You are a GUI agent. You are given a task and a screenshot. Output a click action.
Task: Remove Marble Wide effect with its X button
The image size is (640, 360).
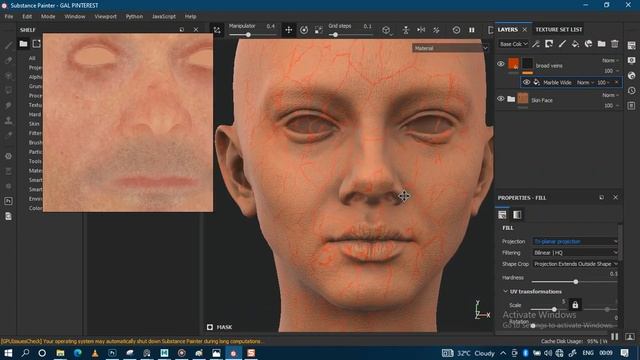coord(616,82)
